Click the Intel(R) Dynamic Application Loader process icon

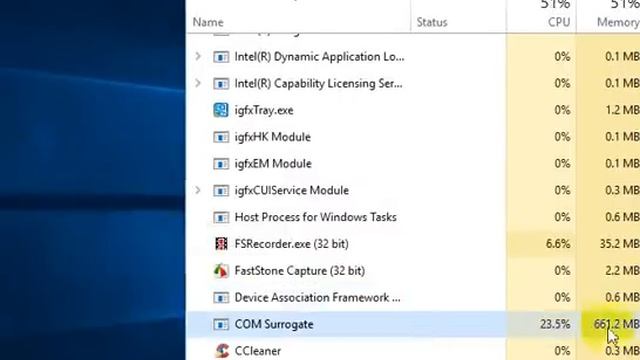click(221, 57)
